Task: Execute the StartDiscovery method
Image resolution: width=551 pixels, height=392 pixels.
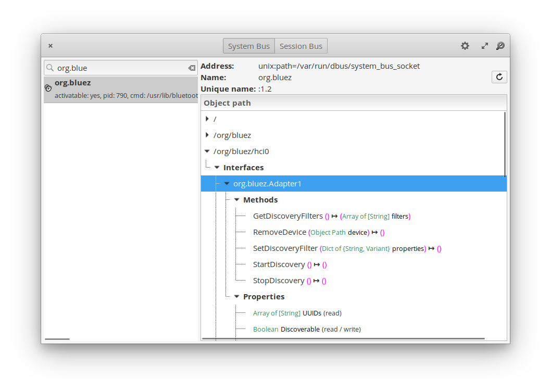Action: click(281, 264)
